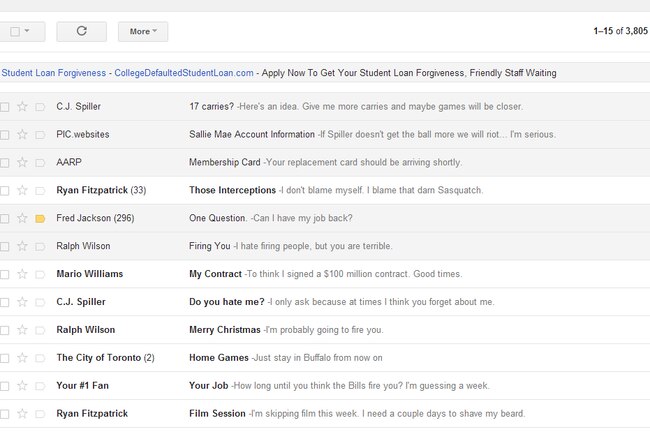Star the Fred Jackson email
Viewport: 650px width, 432px height.
click(22, 218)
